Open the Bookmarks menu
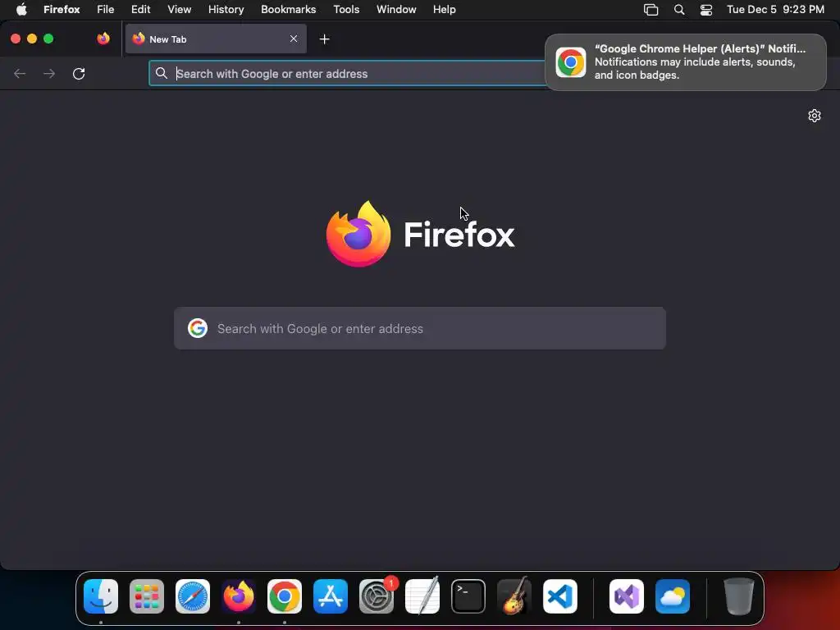The image size is (840, 630). point(288,9)
